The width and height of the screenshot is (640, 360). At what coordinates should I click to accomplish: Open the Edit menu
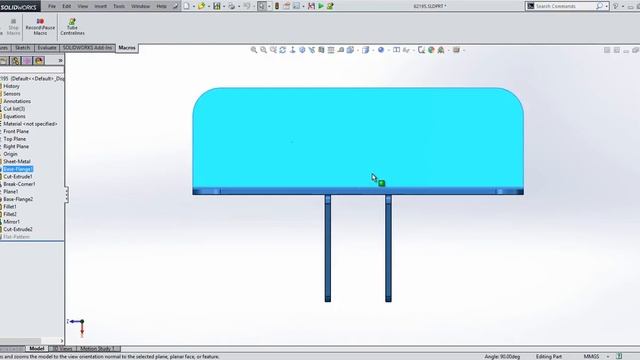[x=67, y=6]
